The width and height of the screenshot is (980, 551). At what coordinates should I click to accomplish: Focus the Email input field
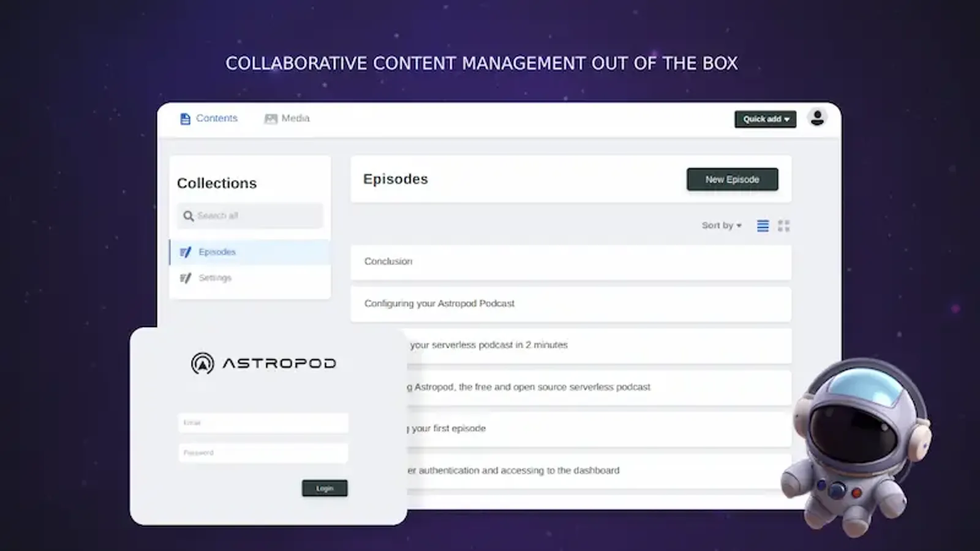(263, 423)
